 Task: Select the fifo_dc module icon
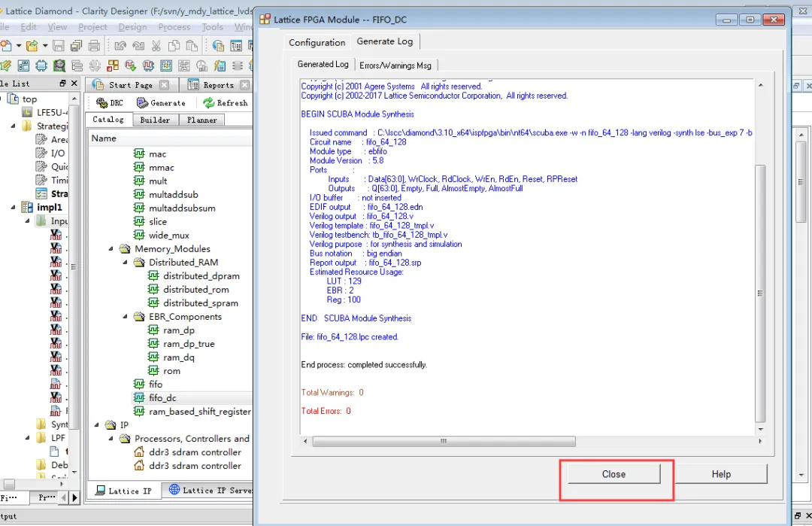(139, 398)
